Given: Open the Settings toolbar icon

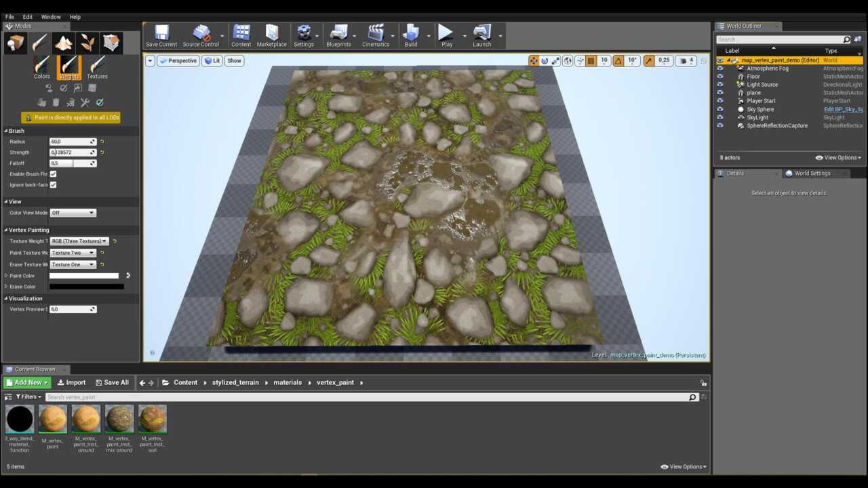Looking at the screenshot, I should tap(304, 36).
